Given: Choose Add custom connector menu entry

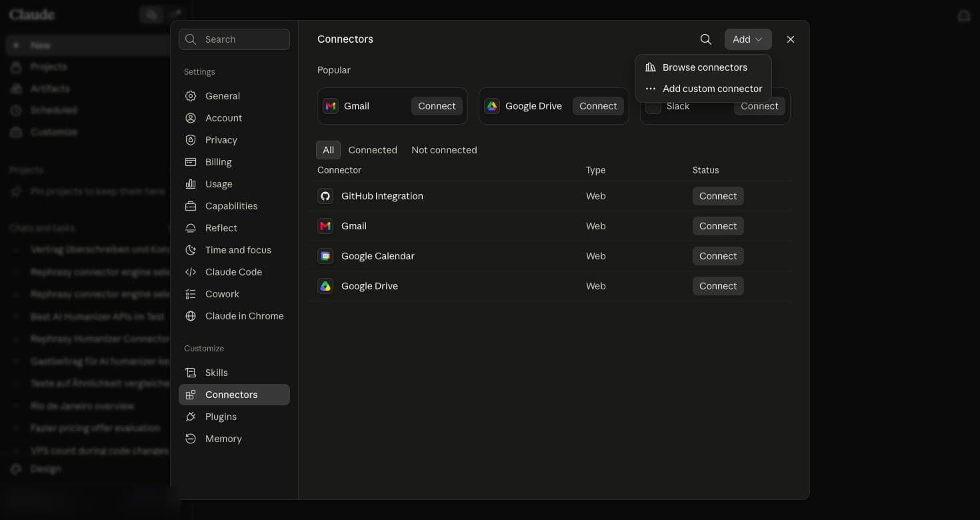Looking at the screenshot, I should 703,89.
